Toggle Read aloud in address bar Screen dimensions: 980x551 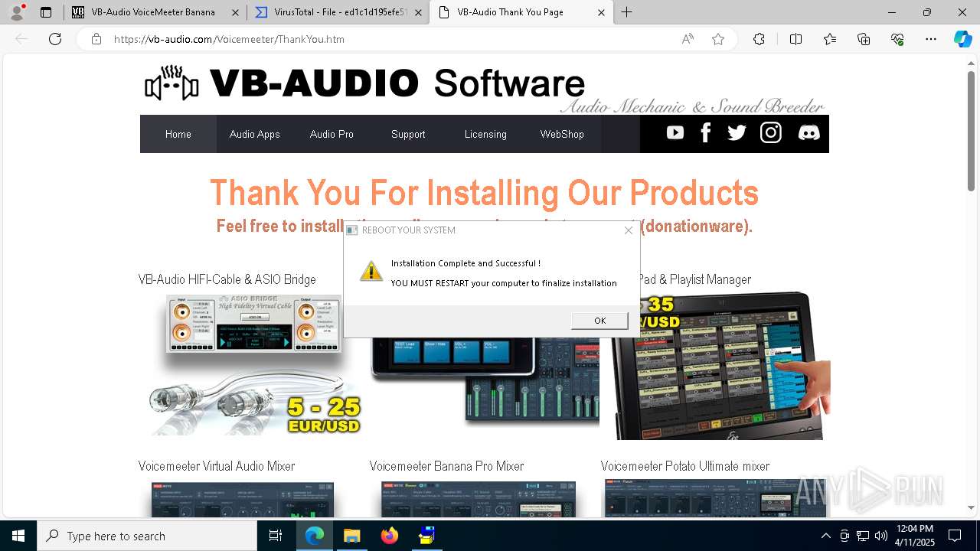tap(688, 39)
